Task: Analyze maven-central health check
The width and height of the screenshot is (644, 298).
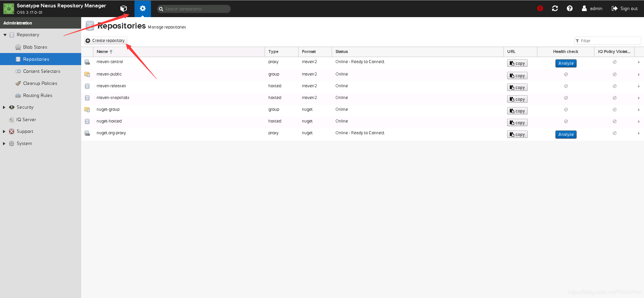Action: pyautogui.click(x=566, y=63)
